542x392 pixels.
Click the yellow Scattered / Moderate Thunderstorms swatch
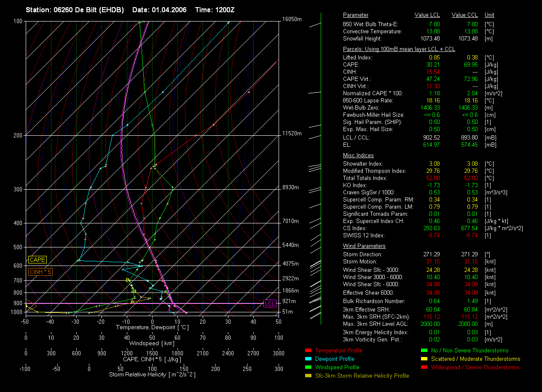[x=424, y=359]
